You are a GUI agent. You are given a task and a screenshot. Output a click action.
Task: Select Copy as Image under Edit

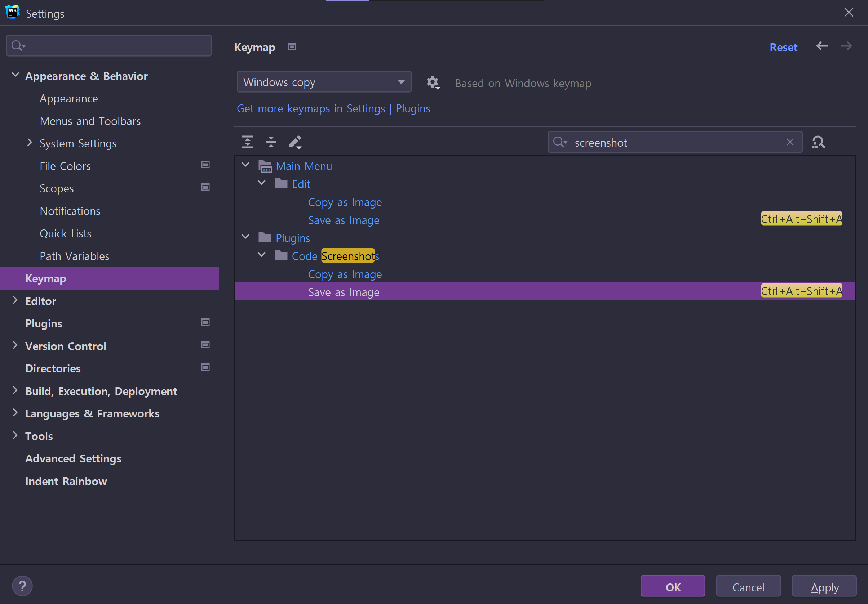344,202
